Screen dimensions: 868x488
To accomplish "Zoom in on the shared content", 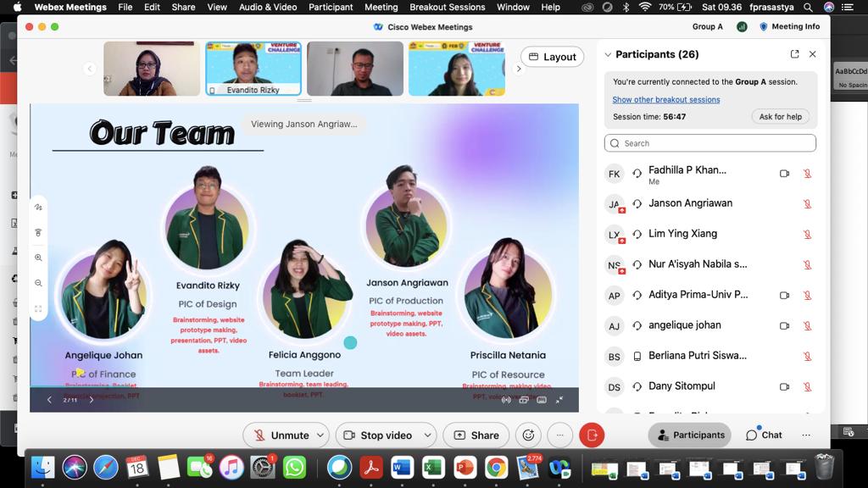I will tap(38, 258).
